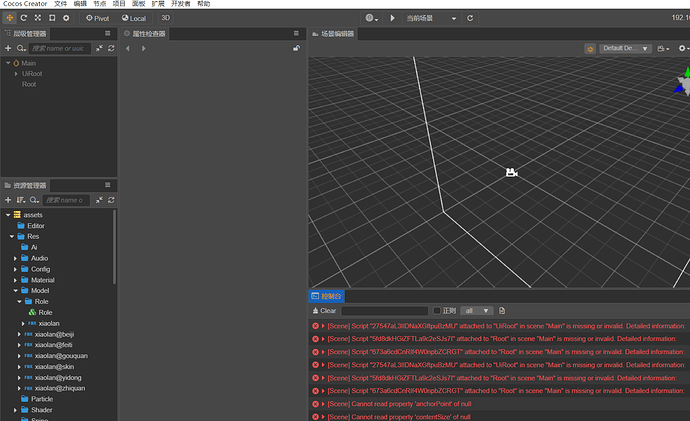Expand the Config folder
Viewport: 690px width, 421px height.
[x=15, y=269]
